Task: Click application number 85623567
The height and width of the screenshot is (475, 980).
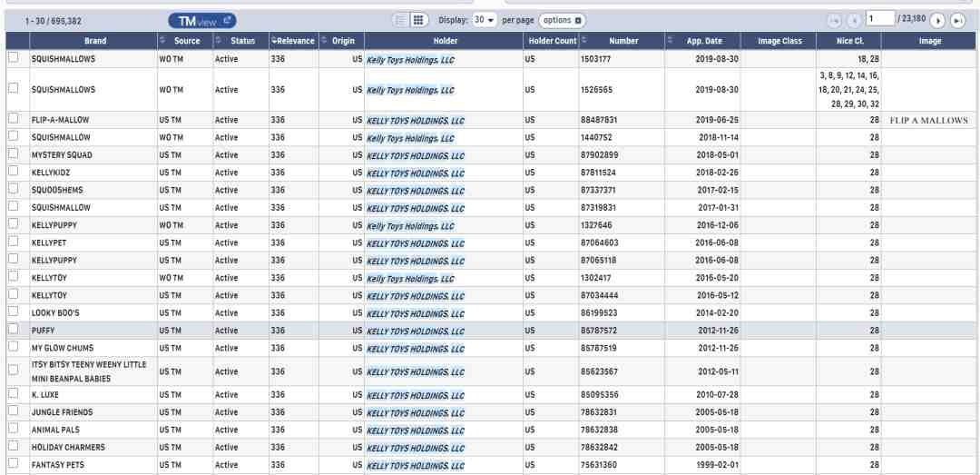Action: click(599, 371)
